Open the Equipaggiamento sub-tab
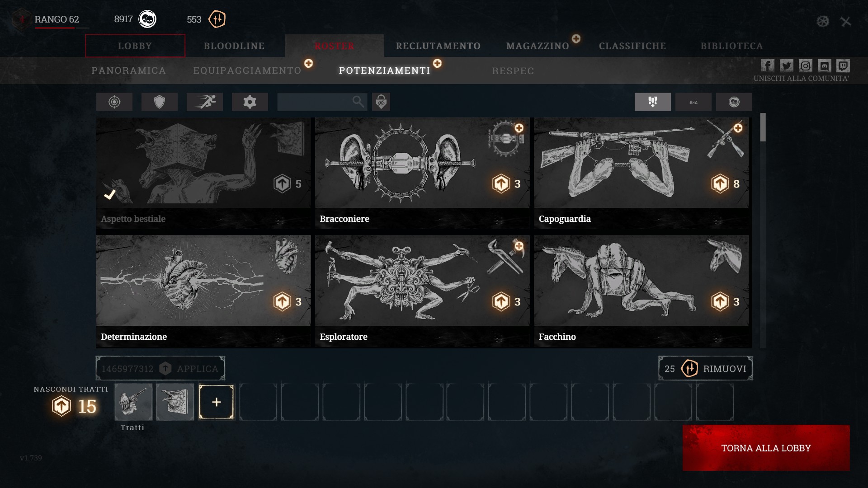868x488 pixels. tap(247, 70)
